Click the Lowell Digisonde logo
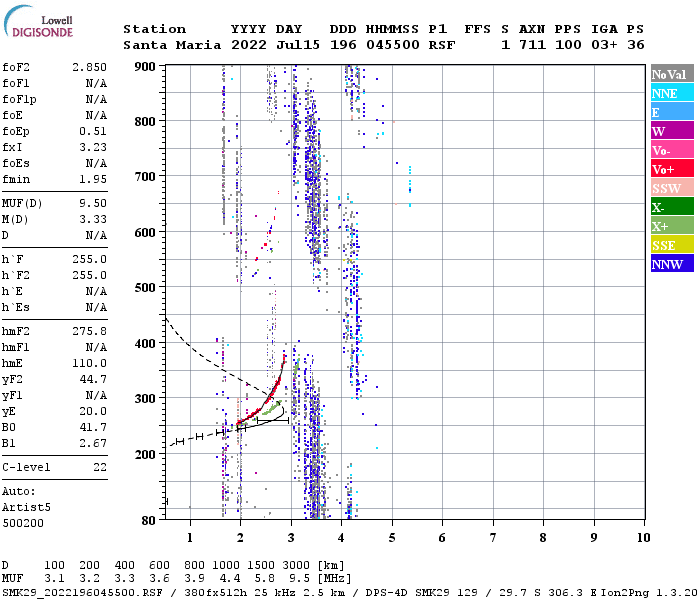 tap(38, 22)
